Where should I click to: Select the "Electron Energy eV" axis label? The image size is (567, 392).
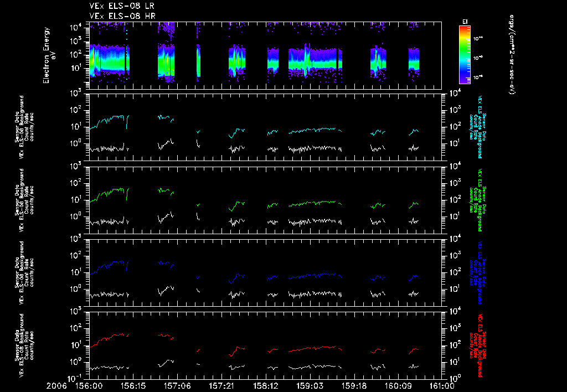(x=49, y=55)
